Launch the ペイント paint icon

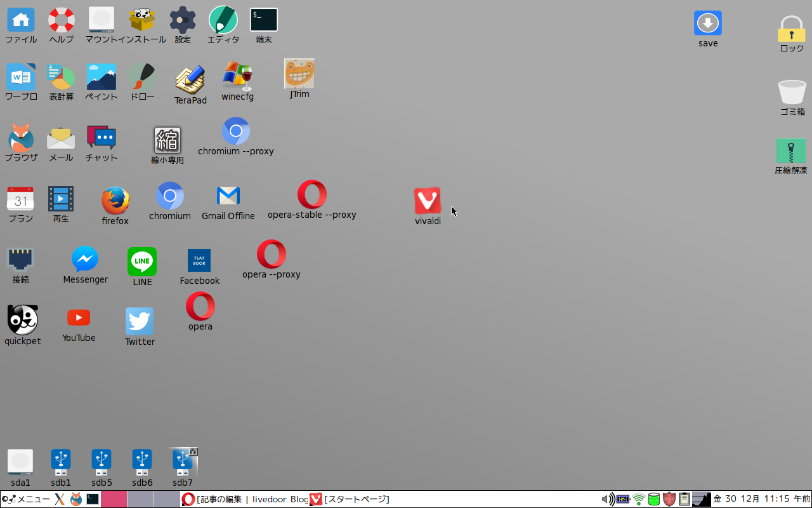point(101,77)
